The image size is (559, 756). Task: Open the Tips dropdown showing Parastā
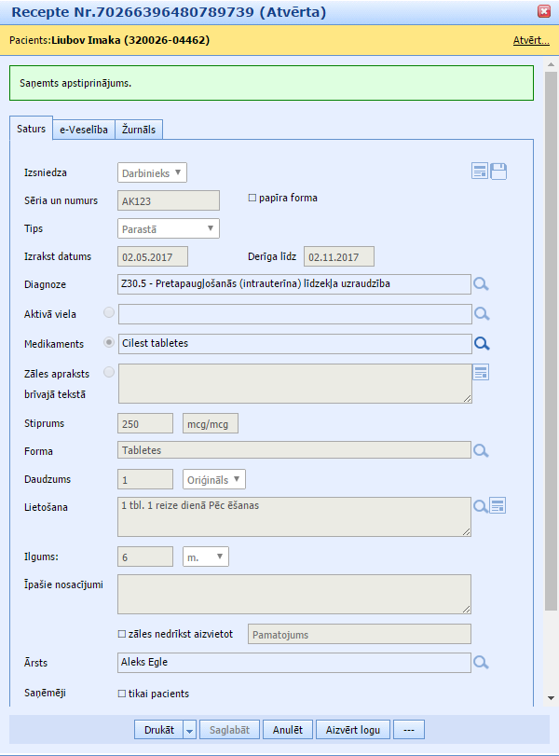pos(169,228)
